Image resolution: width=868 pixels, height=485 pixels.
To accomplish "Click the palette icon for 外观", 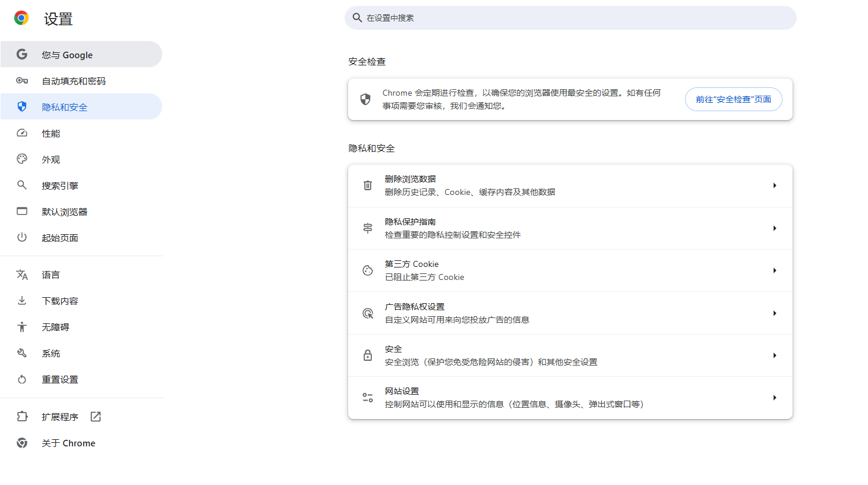I will tap(22, 159).
